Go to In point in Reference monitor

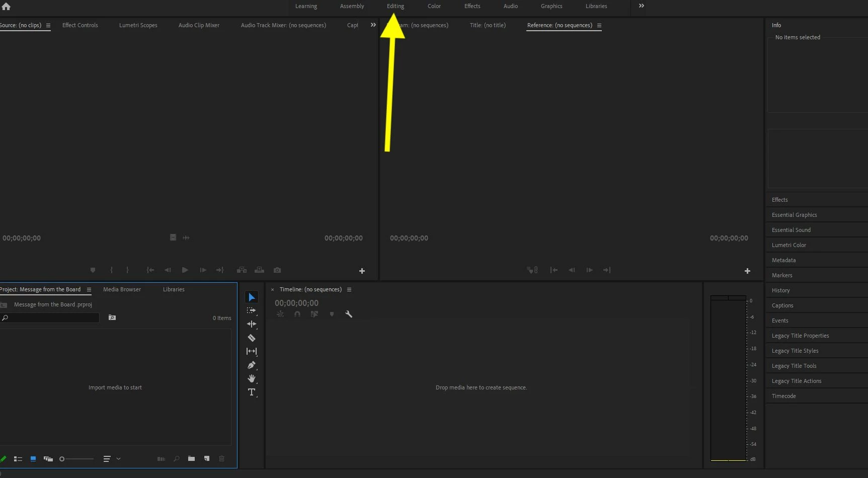pos(554,270)
